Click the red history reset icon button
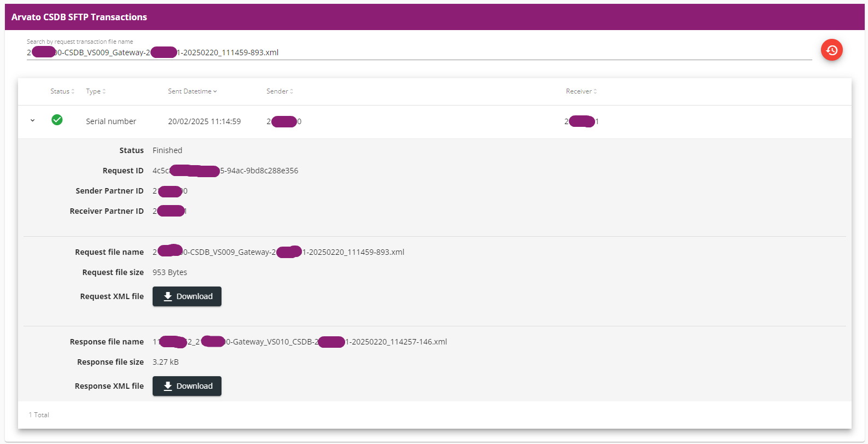This screenshot has width=868, height=444. (831, 50)
